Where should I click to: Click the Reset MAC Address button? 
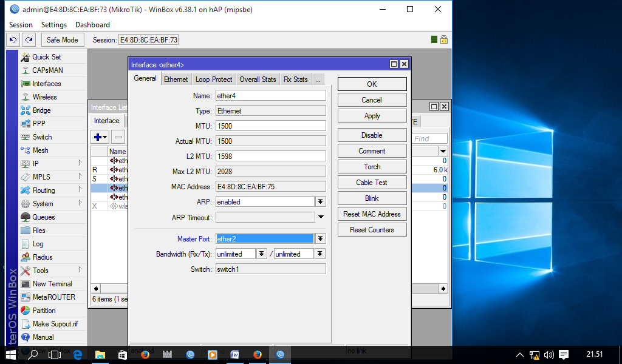click(372, 214)
